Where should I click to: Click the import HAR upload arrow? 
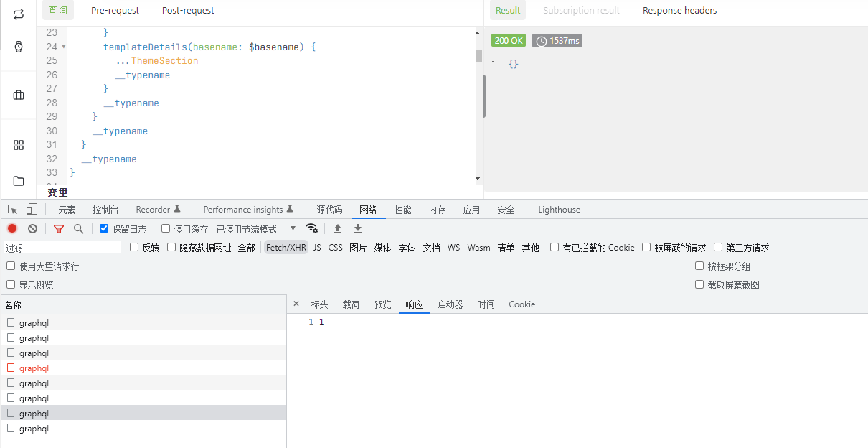338,228
